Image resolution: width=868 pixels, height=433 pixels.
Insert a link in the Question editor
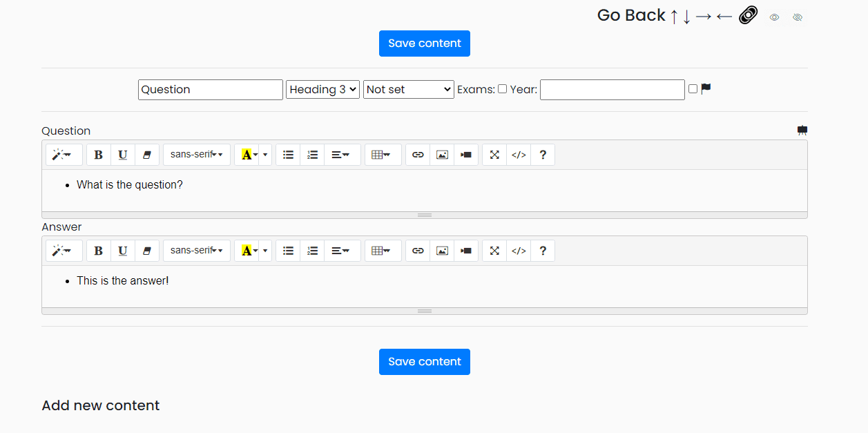[418, 155]
